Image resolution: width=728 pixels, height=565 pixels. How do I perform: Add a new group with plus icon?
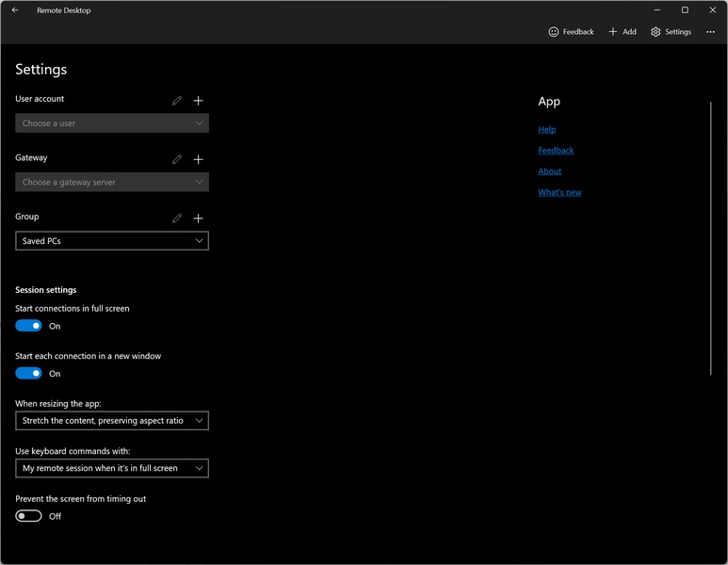click(x=198, y=218)
